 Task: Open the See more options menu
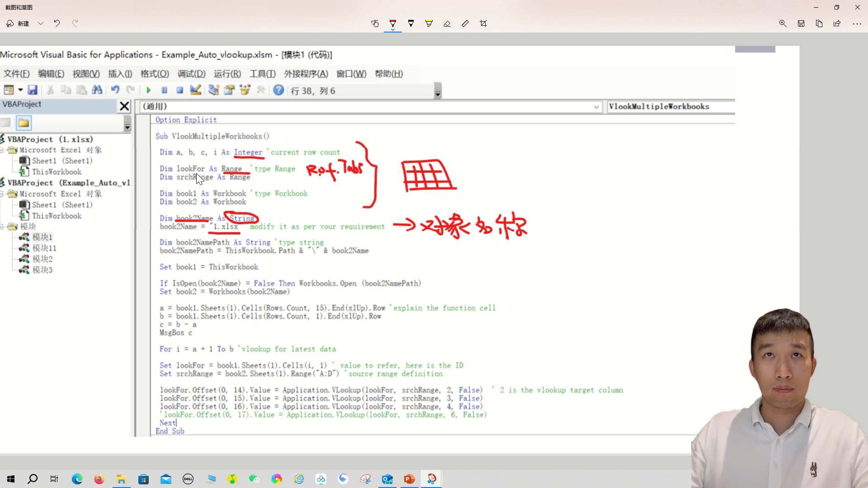click(x=857, y=23)
